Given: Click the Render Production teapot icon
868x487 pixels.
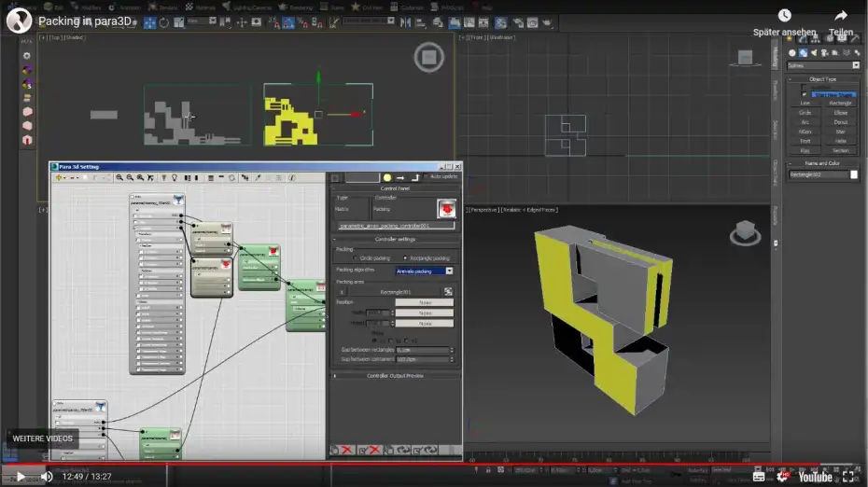Looking at the screenshot, I should [547, 22].
